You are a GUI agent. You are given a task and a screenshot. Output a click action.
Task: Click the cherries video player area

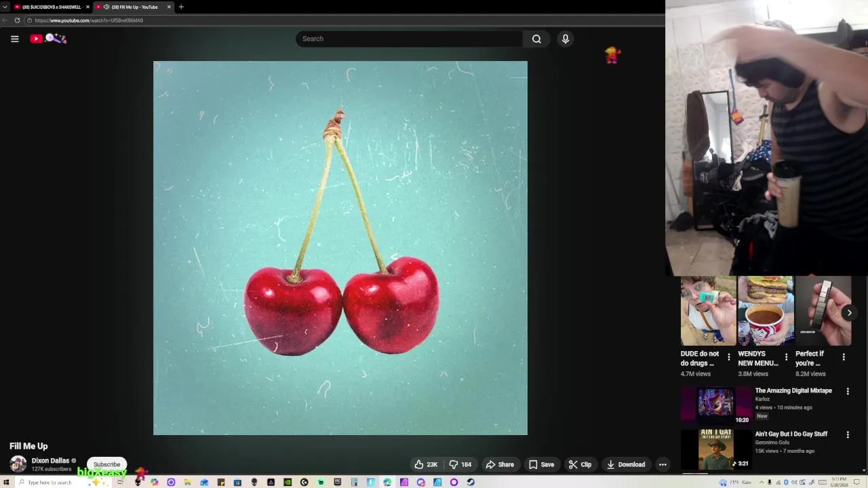[340, 248]
